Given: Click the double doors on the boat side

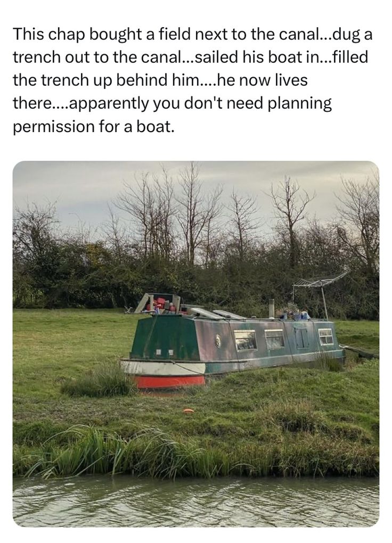Looking at the screenshot, I should click(301, 337).
